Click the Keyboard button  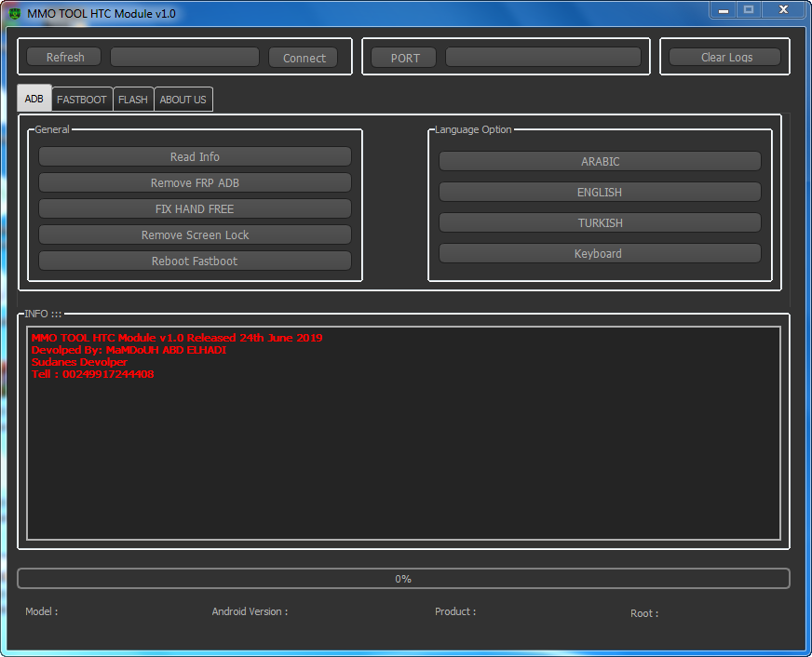(600, 253)
